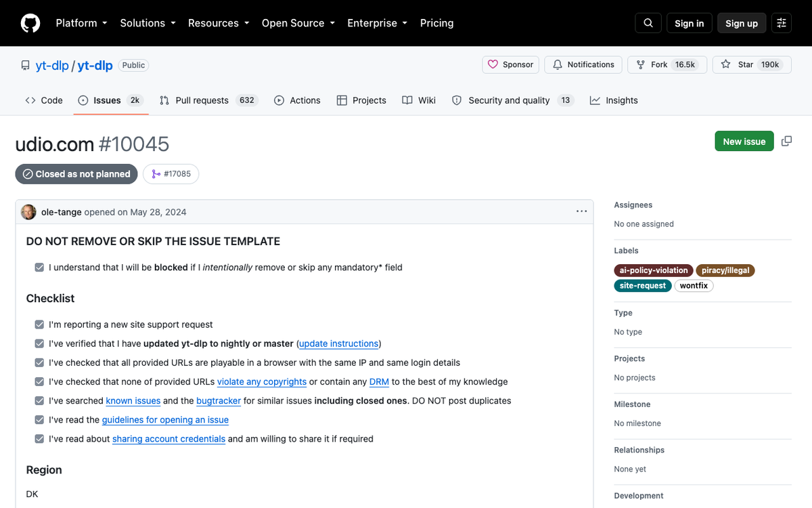
Task: Switch to the Wiki tab
Action: (419, 100)
